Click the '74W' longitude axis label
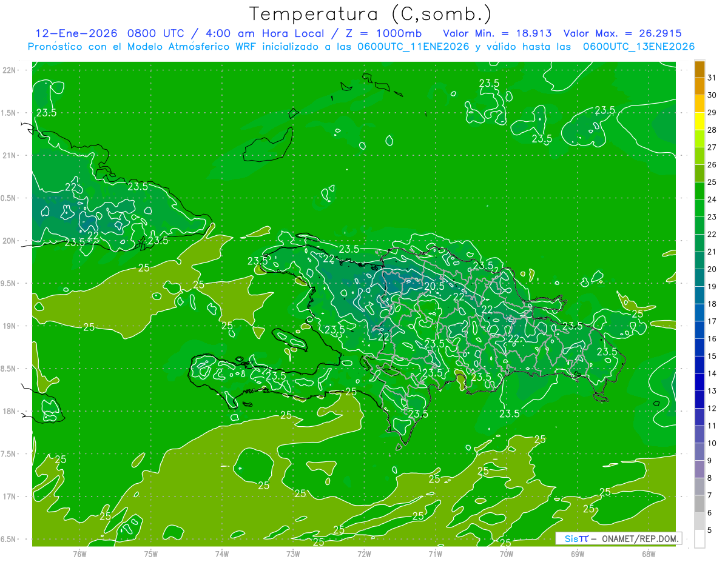Screen dimensions: 728x562 222,554
